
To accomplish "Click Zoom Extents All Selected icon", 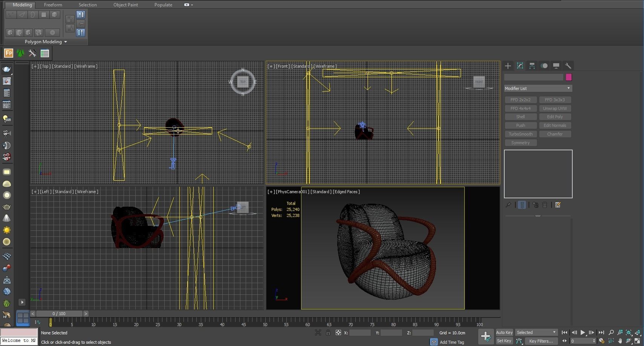I will pos(638,332).
